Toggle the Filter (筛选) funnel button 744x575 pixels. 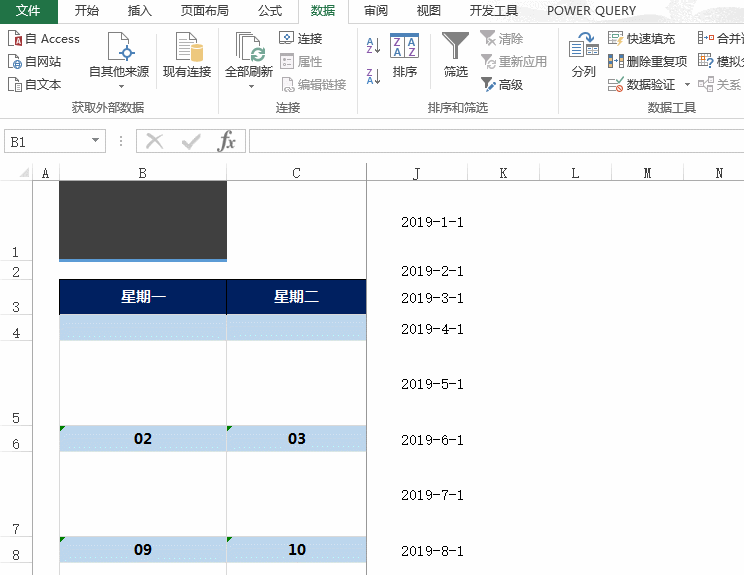click(x=456, y=56)
